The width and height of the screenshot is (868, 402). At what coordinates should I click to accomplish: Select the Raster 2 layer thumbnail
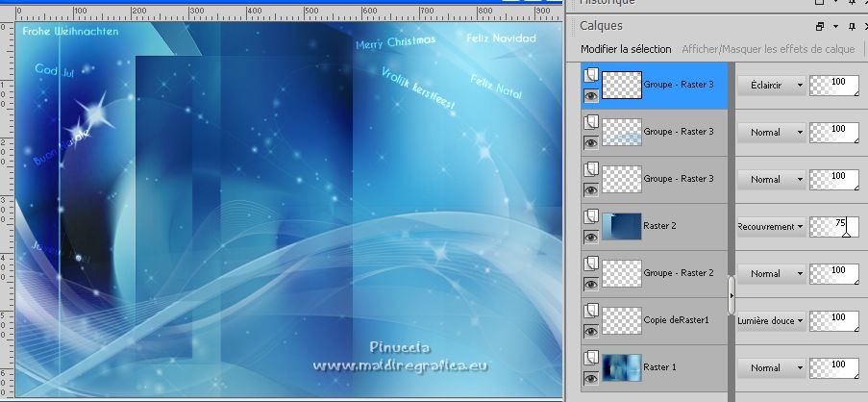tap(622, 226)
